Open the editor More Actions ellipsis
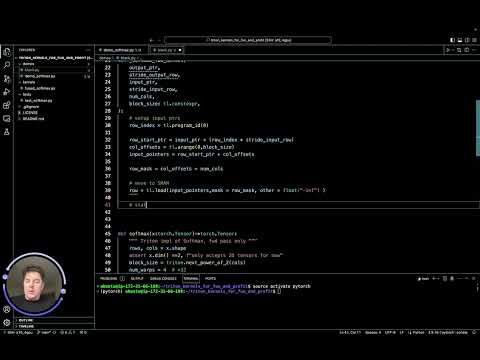 click(474, 50)
